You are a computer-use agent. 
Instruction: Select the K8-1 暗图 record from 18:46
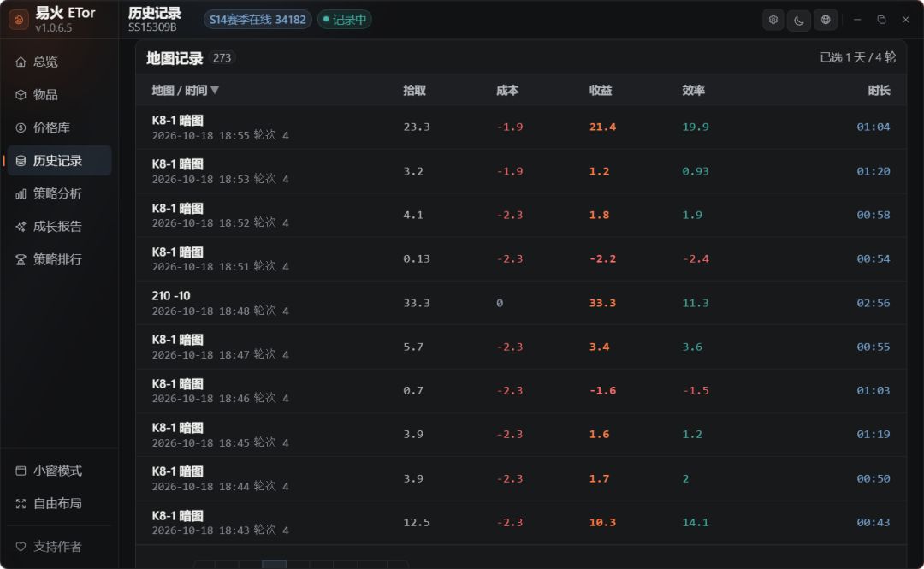point(521,390)
